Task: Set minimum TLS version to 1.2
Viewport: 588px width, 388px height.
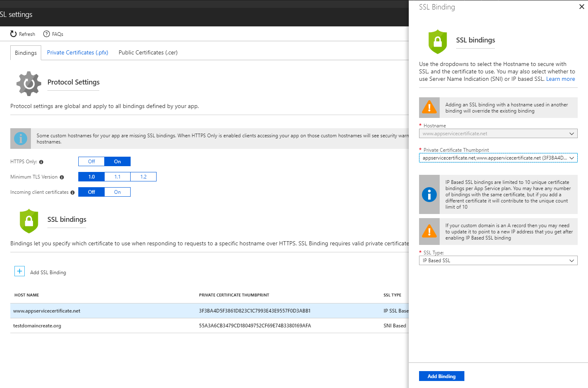Action: pyautogui.click(x=143, y=177)
